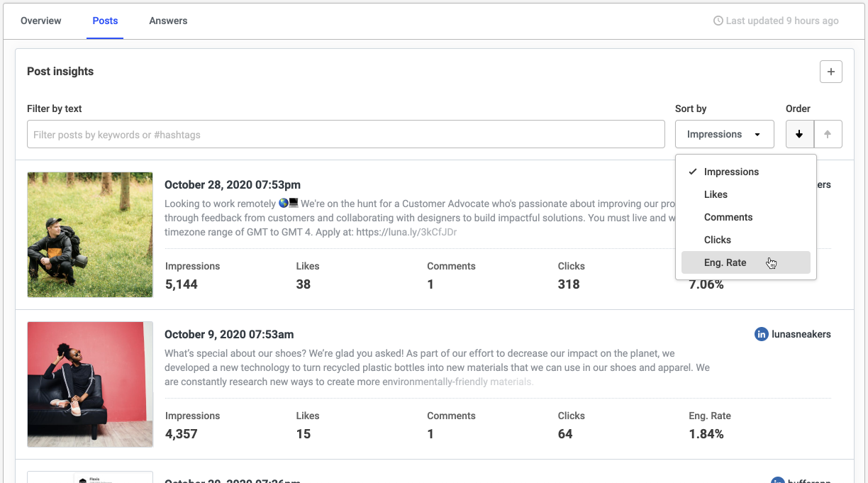Choose Eng. Rate from the sort dropdown
Viewport: 868px width, 483px height.
coord(725,262)
